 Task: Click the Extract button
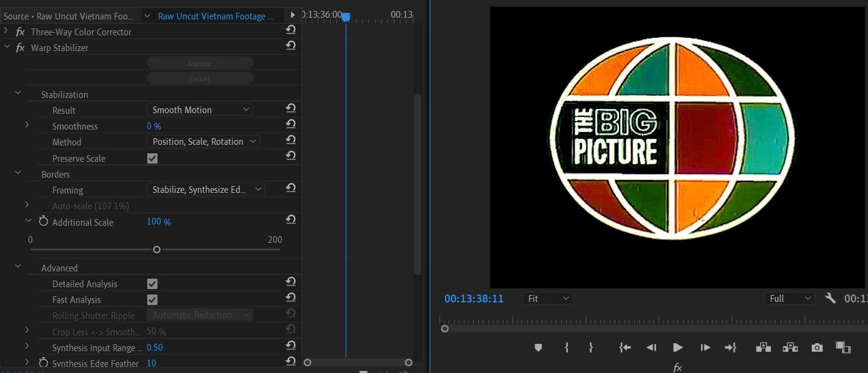790,347
